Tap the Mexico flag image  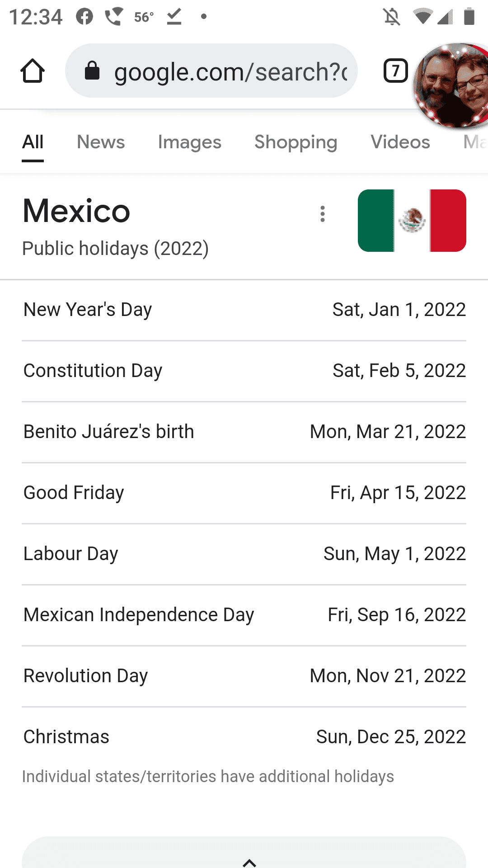pos(412,221)
